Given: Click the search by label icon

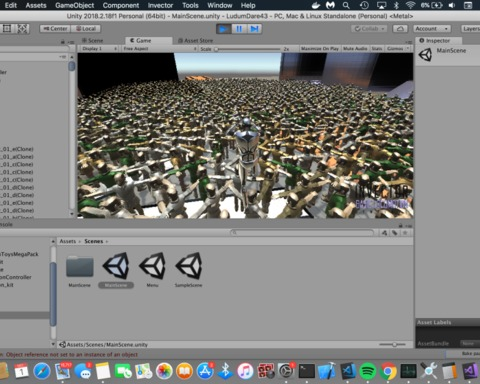Looking at the screenshot, I should (395, 233).
